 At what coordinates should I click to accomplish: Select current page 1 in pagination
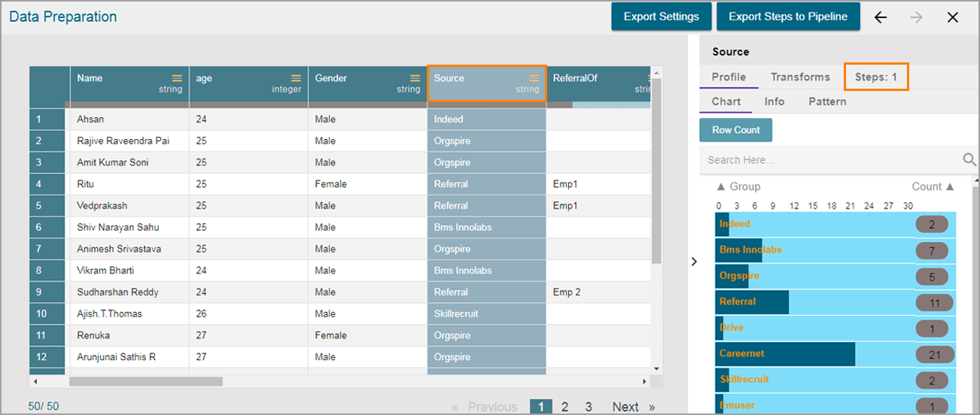tap(540, 407)
